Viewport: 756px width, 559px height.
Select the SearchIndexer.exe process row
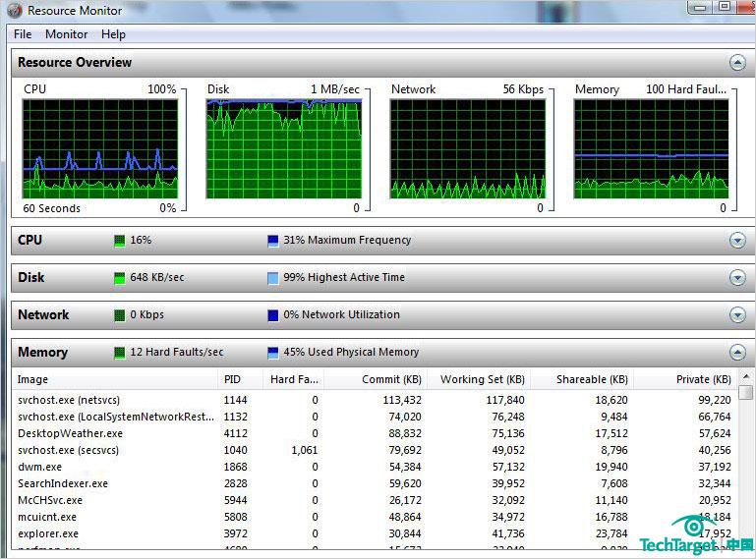pyautogui.click(x=63, y=483)
